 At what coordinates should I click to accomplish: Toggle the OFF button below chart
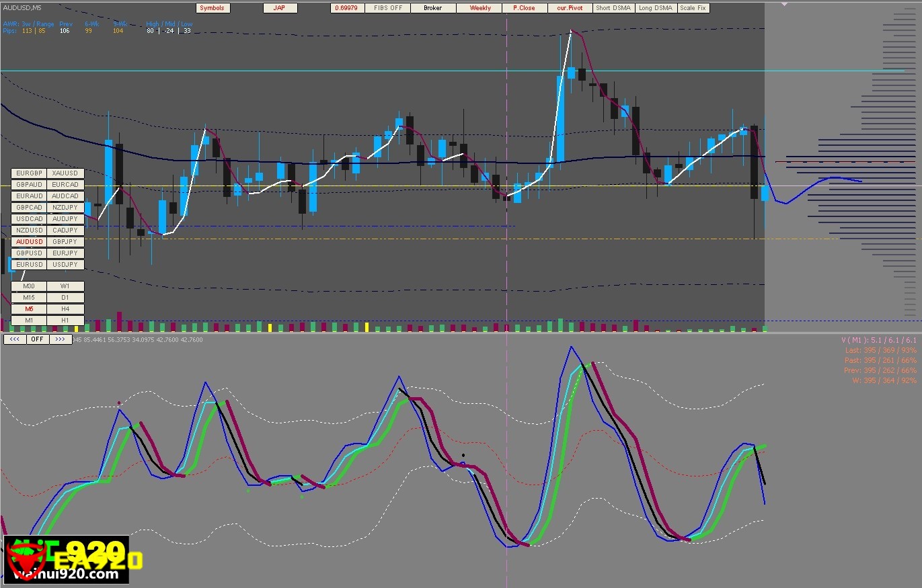[x=37, y=339]
